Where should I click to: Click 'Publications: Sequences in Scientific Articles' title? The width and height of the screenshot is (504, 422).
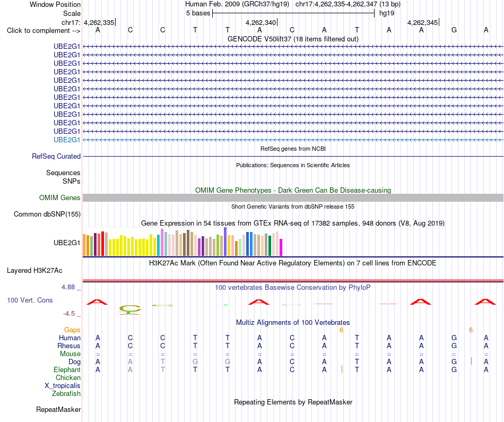pos(293,165)
